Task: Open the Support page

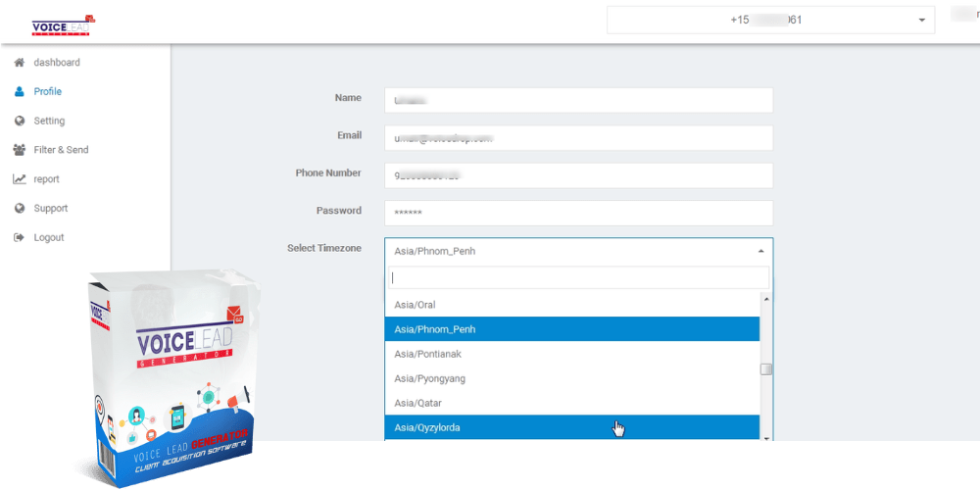Action: point(51,208)
